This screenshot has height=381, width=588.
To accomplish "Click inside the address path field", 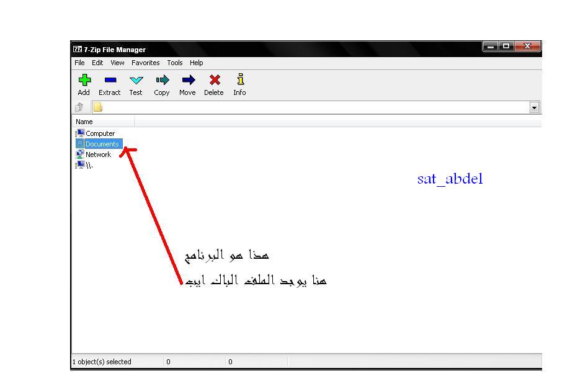I will [x=315, y=107].
